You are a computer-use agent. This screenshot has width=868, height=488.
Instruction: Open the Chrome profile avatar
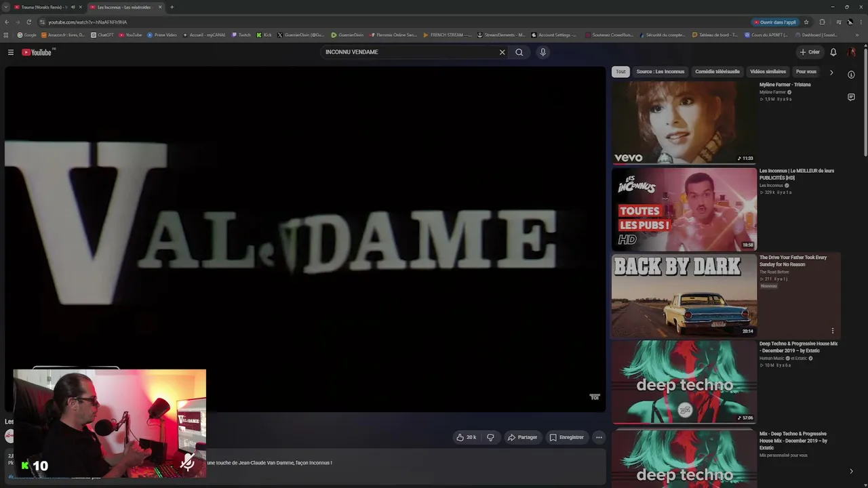(850, 22)
